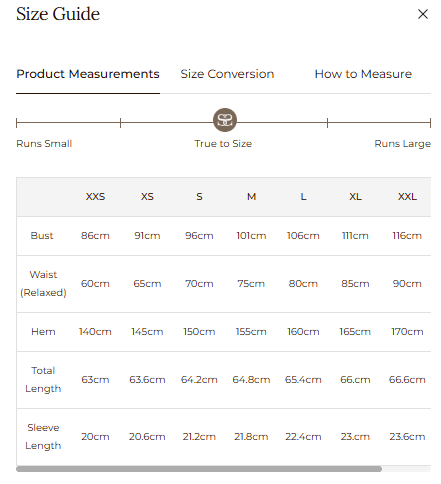Click the 23.6cm sleeve length value
Viewport: 441px width, 484px height.
[x=407, y=437]
